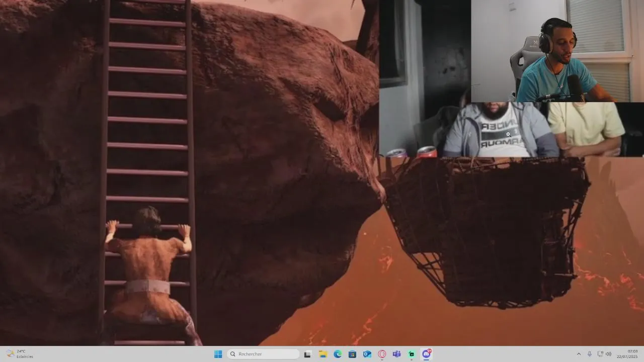The image size is (644, 362).
Task: Open Discord with the notification badge
Action: (x=426, y=354)
